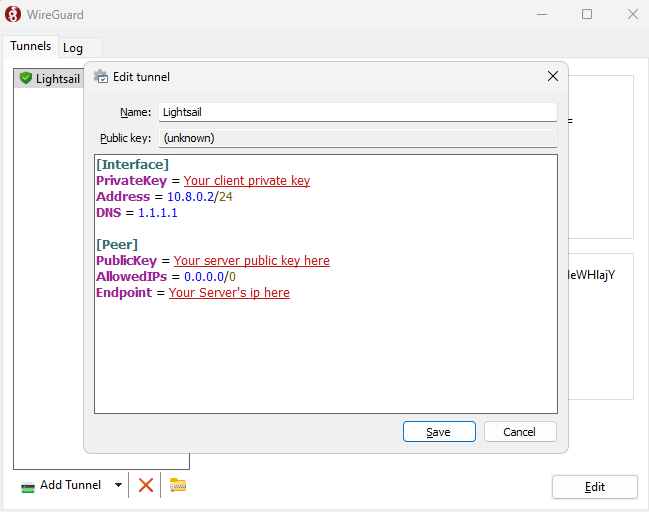Click the PrivateKey keyword in config

point(132,181)
